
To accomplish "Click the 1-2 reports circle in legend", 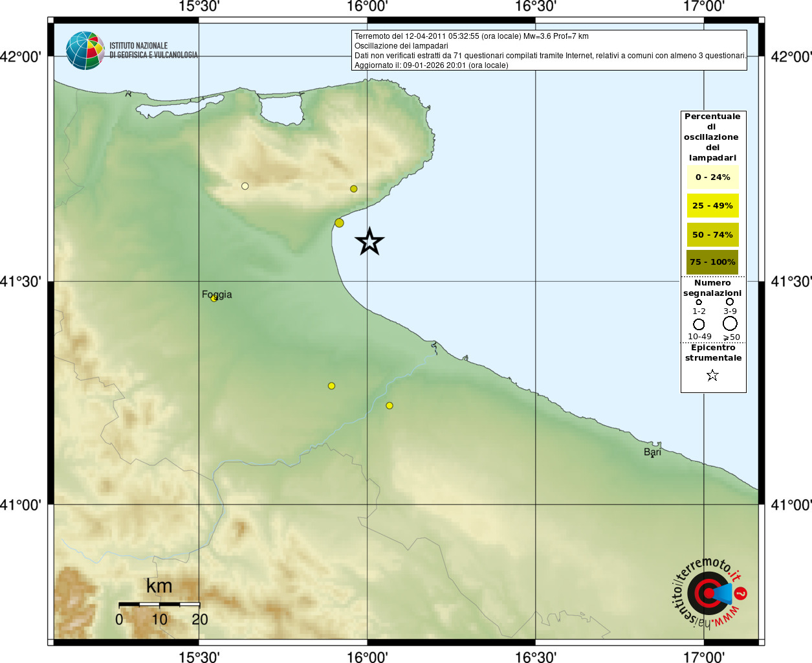I will pyautogui.click(x=699, y=302).
